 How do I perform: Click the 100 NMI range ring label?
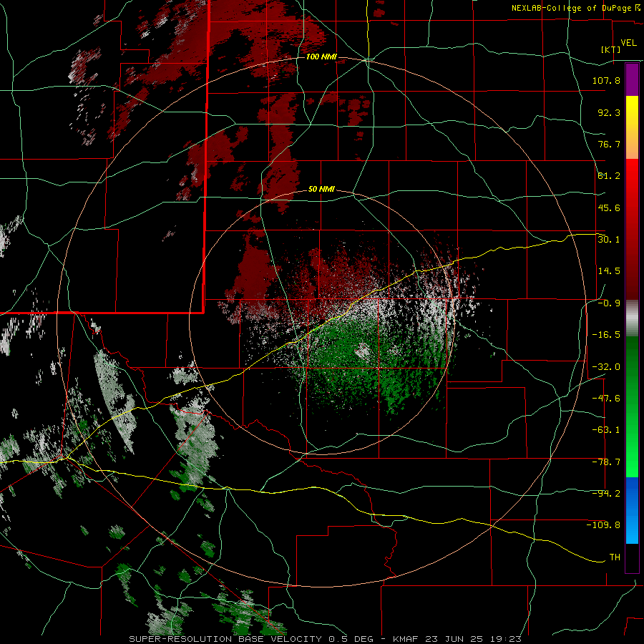tap(321, 57)
